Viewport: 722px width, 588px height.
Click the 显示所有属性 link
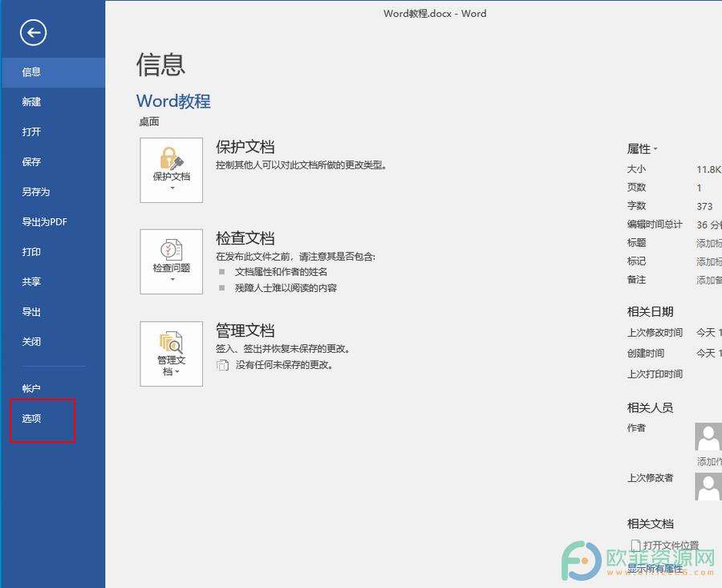pyautogui.click(x=655, y=569)
